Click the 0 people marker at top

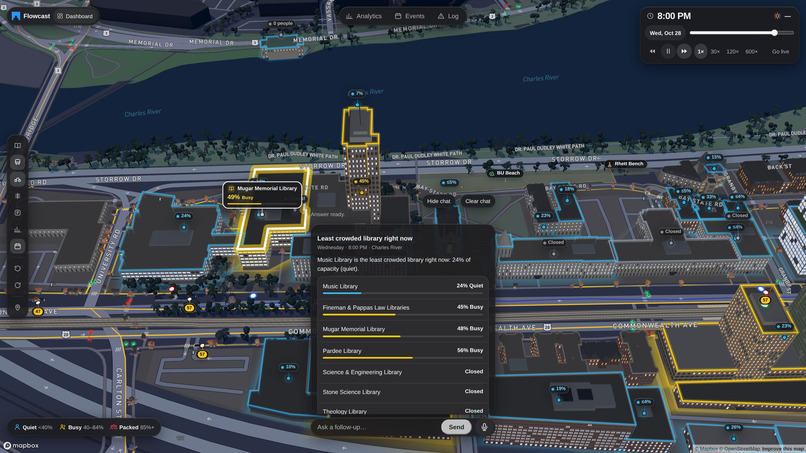280,24
